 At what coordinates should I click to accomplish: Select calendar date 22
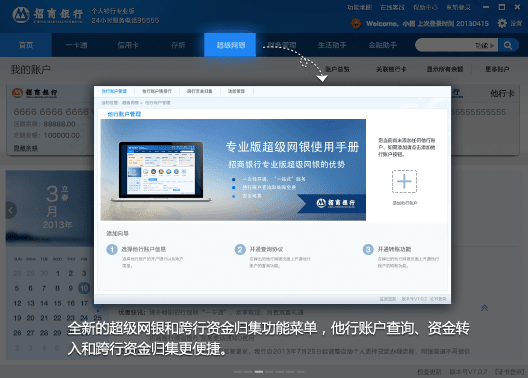(58, 318)
